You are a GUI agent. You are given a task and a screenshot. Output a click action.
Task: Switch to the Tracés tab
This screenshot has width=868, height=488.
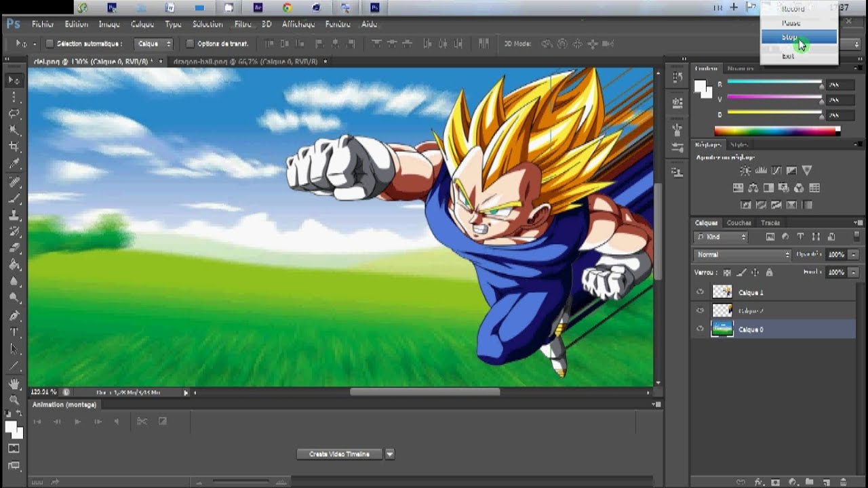coord(770,223)
